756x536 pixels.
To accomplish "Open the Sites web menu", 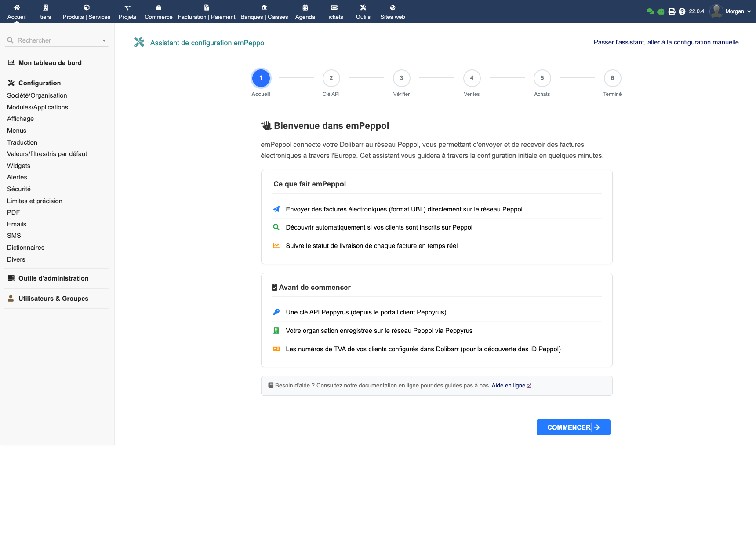I will [393, 12].
